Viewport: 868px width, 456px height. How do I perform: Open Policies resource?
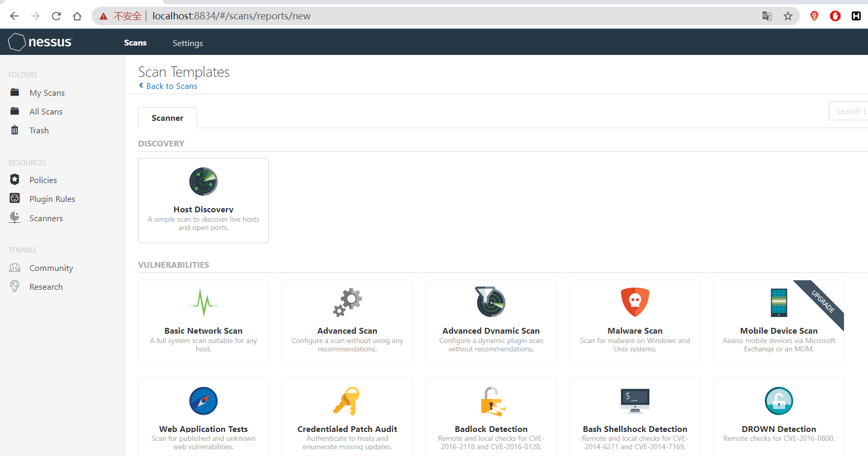pos(43,180)
